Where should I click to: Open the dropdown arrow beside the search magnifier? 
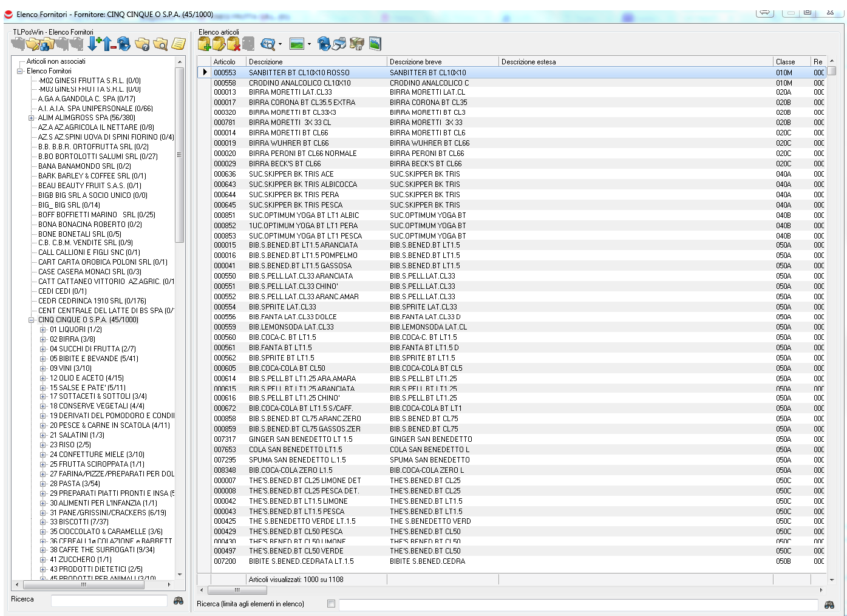coord(280,44)
